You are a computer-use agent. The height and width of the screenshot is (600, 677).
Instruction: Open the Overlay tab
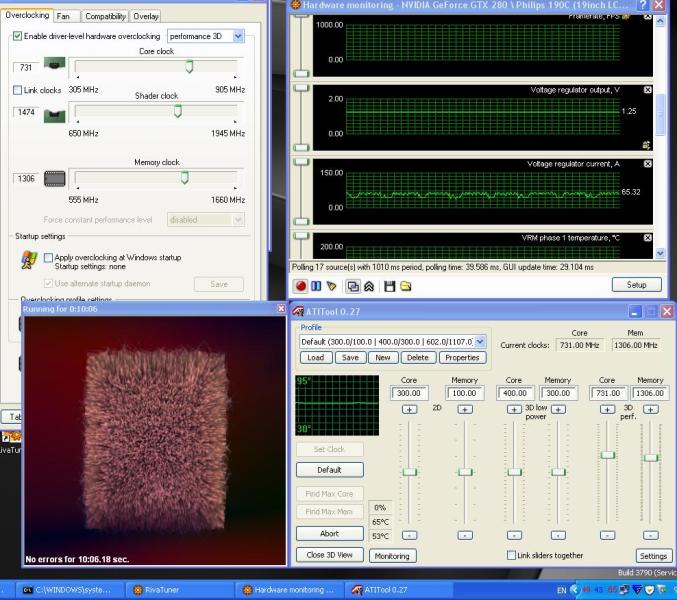pyautogui.click(x=146, y=16)
